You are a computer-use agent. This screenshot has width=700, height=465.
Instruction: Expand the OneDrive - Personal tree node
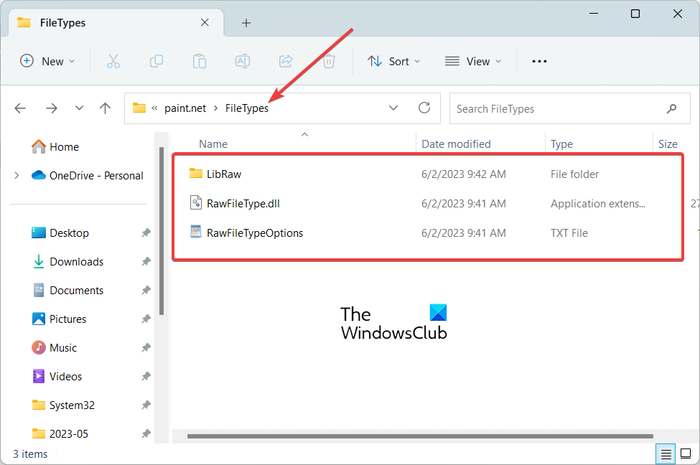pos(17,175)
